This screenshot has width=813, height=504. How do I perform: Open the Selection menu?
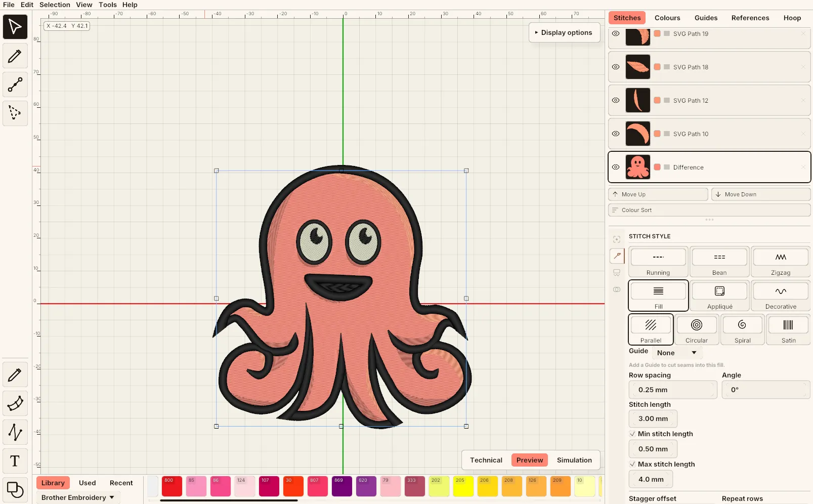55,5
